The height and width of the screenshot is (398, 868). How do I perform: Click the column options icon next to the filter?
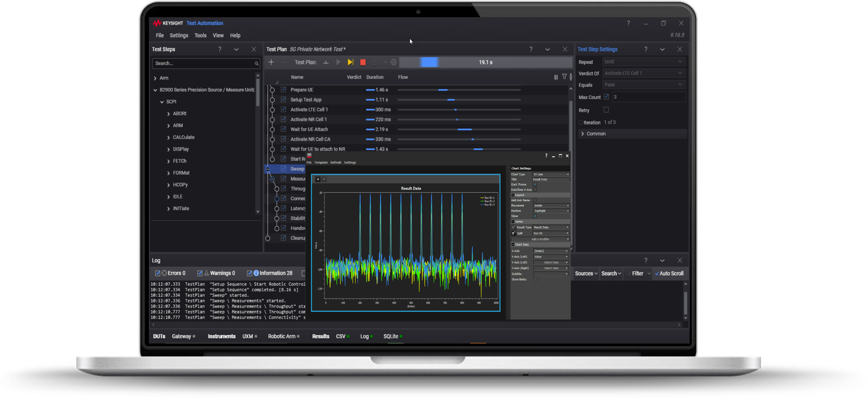click(556, 77)
